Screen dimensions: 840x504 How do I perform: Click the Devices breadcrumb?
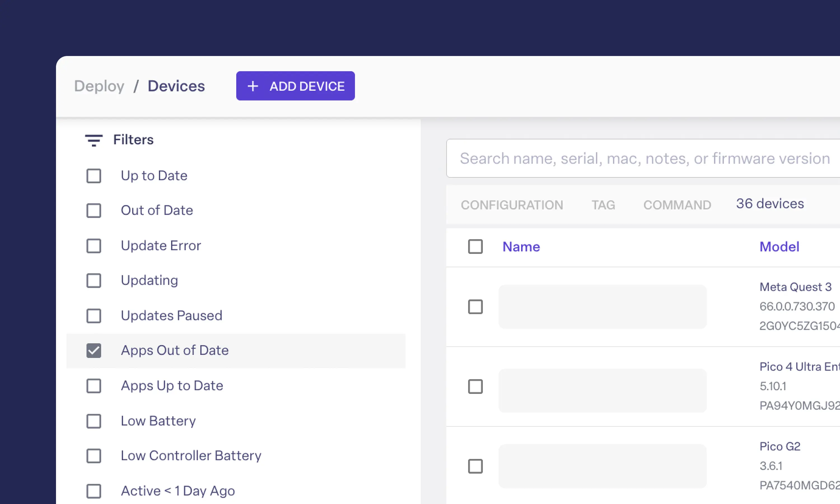176,86
